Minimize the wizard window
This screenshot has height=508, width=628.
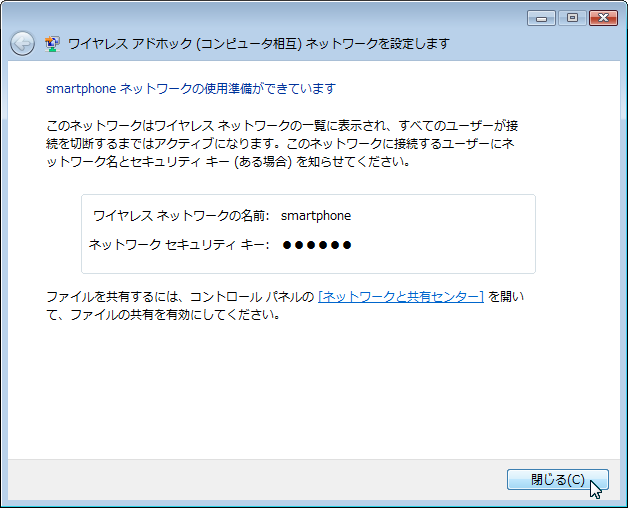tap(541, 18)
